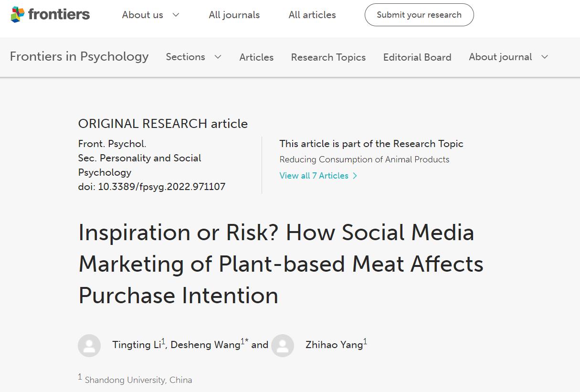Click the arrow next to View all 7 Articles
The width and height of the screenshot is (580, 392).
pos(355,176)
